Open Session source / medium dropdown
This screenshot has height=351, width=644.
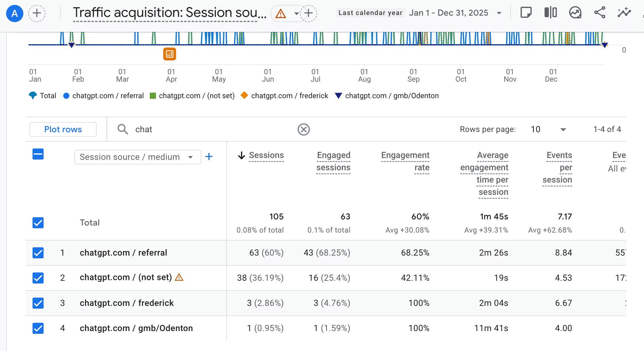click(x=138, y=157)
